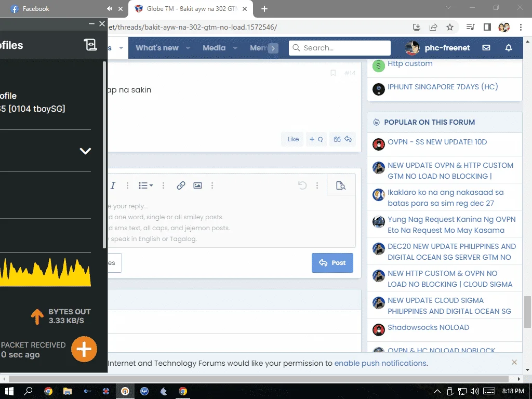Open the list dropdown in the editor

(146, 185)
